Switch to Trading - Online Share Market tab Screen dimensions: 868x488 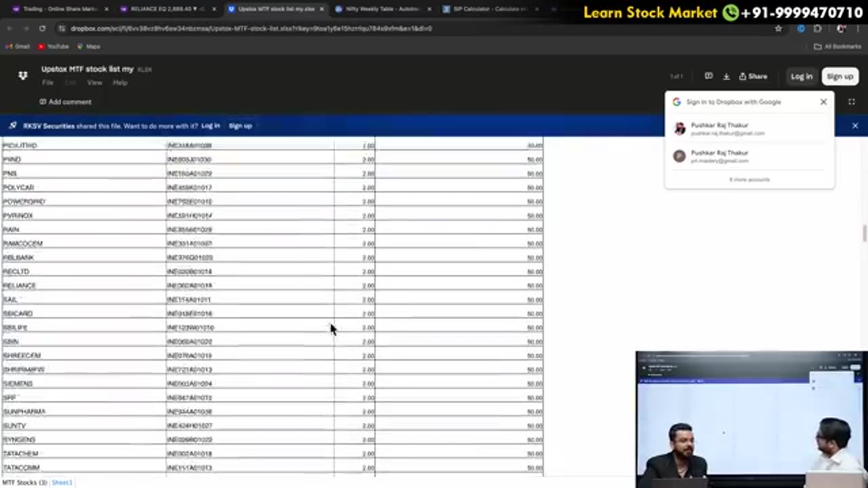[60, 9]
